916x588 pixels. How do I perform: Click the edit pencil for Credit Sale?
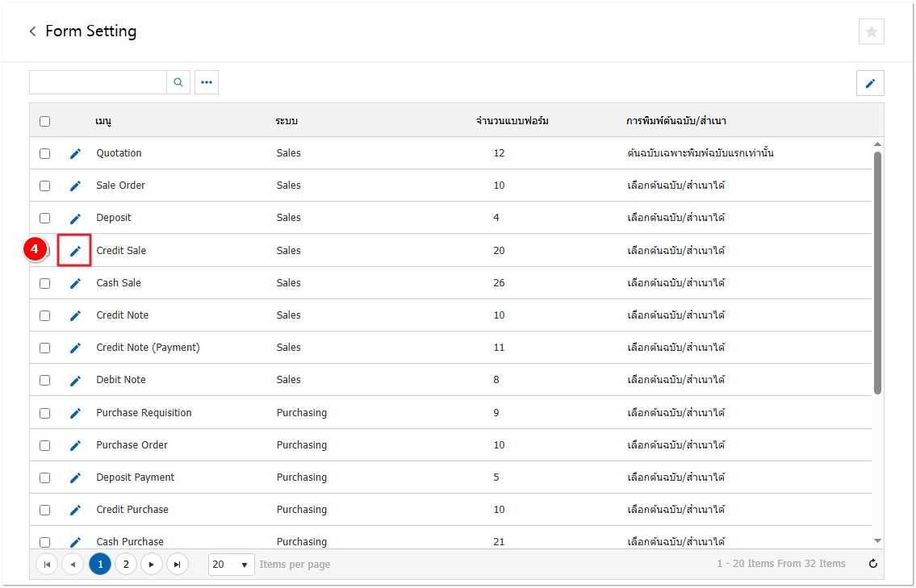[75, 251]
